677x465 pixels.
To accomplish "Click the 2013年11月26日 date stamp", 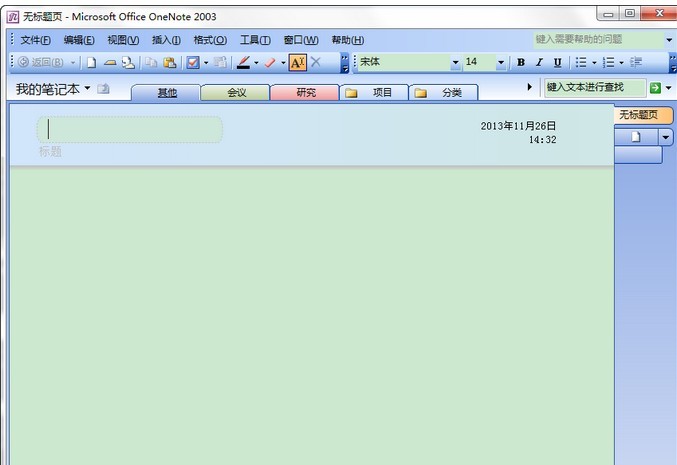I will point(518,126).
